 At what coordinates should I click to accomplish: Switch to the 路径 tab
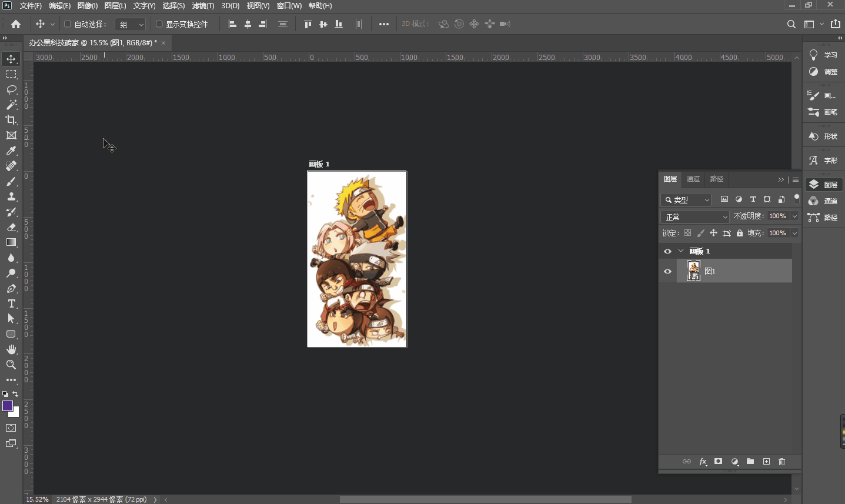coord(716,179)
